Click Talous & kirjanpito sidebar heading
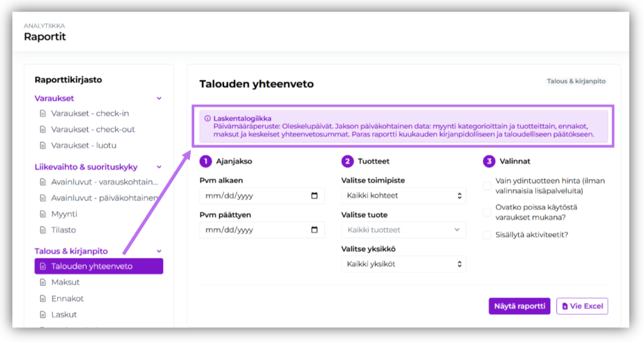Image resolution: width=644 pixels, height=342 pixels. tap(71, 251)
